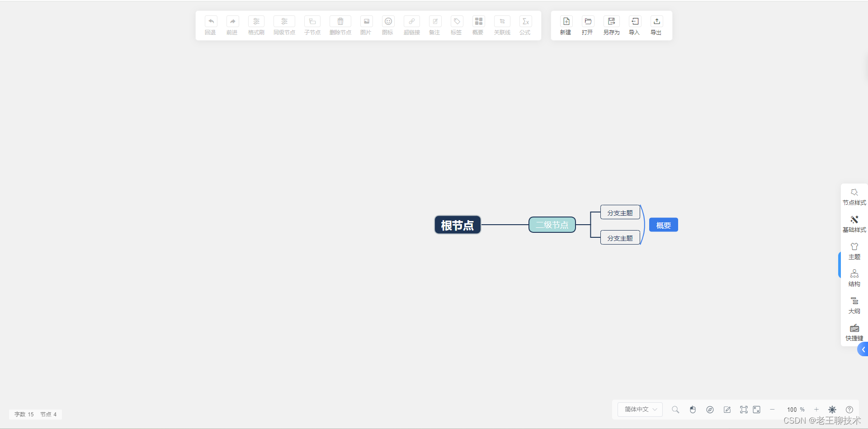868x429 pixels.
Task: Click the search magnifier icon
Action: (675, 410)
